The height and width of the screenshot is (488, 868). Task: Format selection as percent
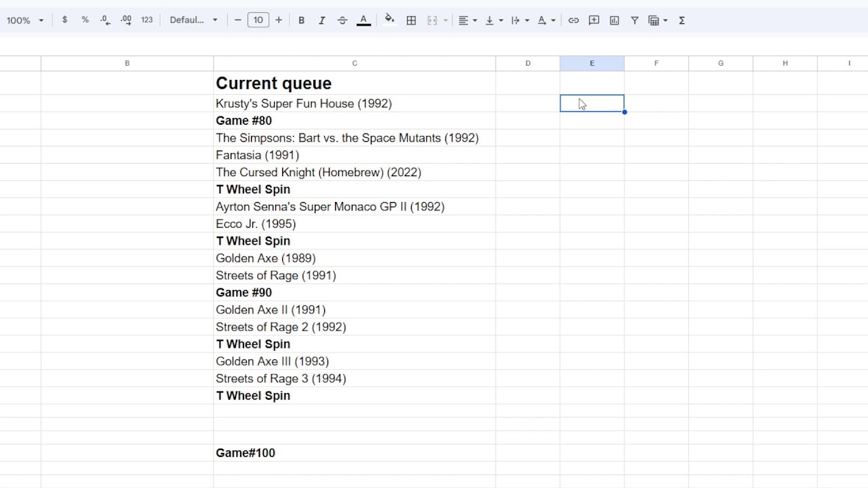(x=85, y=20)
